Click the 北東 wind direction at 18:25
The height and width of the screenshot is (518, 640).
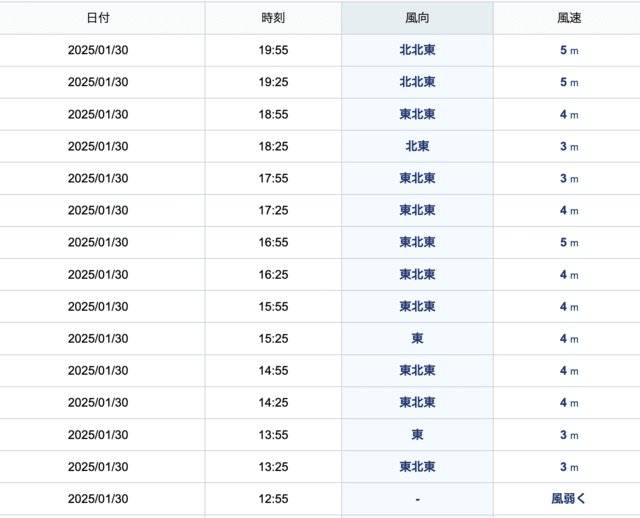pyautogui.click(x=417, y=146)
